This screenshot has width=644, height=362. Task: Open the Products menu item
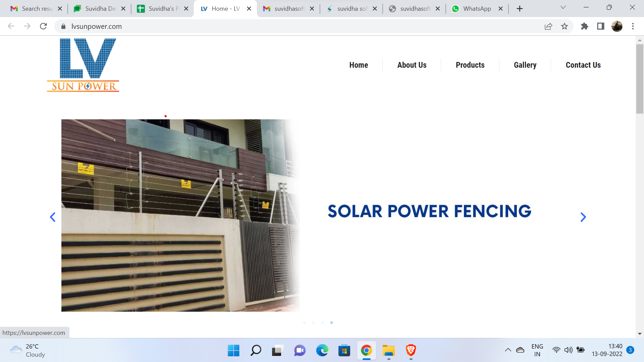(470, 65)
